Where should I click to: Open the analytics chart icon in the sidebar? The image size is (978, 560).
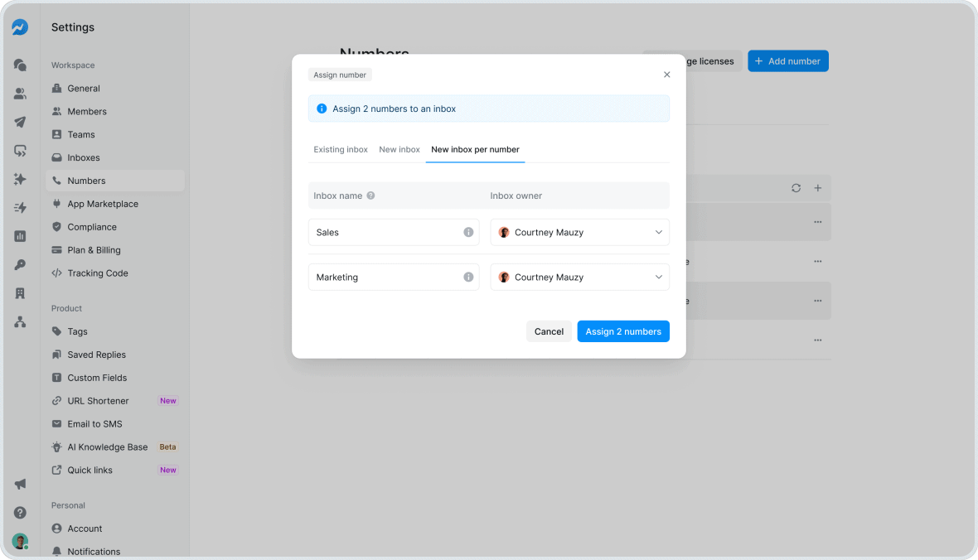19,236
